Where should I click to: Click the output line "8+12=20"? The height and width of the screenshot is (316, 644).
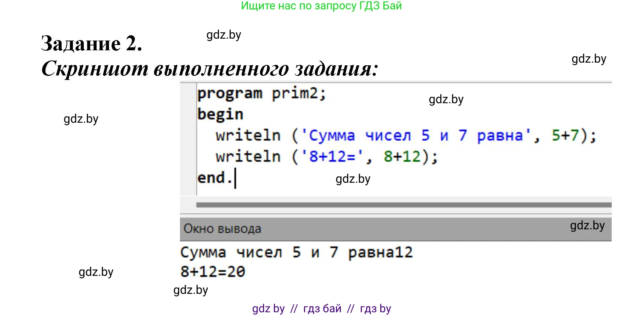coord(213,272)
